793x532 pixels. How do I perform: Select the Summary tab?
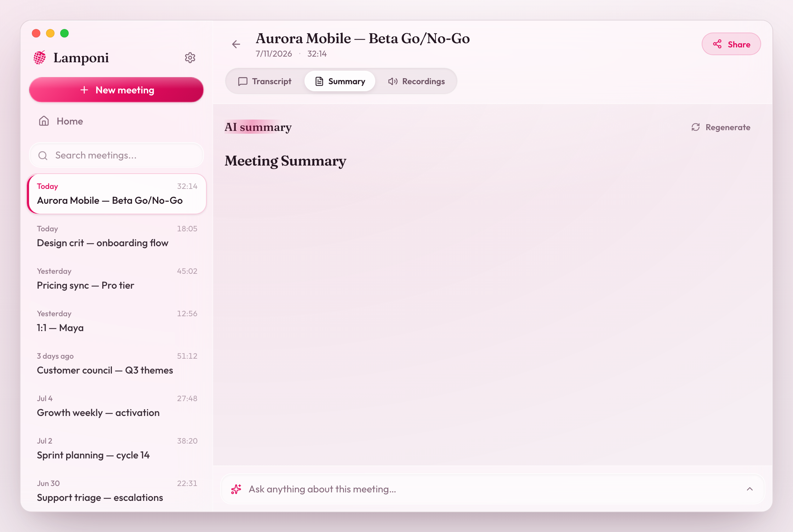pyautogui.click(x=340, y=81)
